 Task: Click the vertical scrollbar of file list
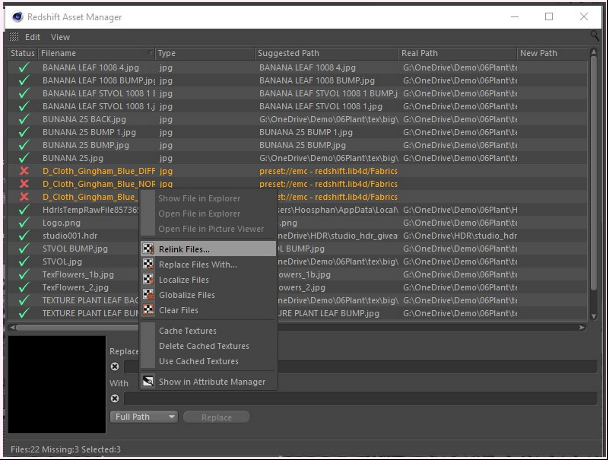point(594,173)
